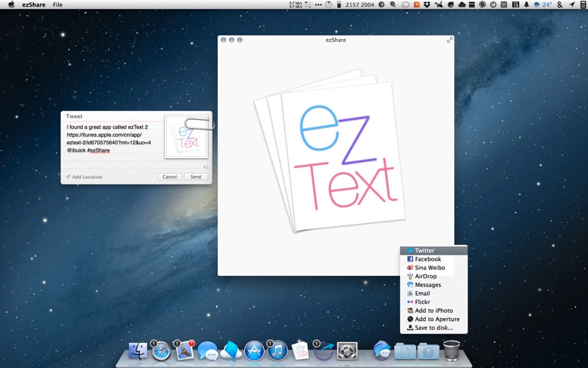Viewport: 588px width, 368px height.
Task: Click the large ezText image in ezShare window
Action: coord(330,150)
